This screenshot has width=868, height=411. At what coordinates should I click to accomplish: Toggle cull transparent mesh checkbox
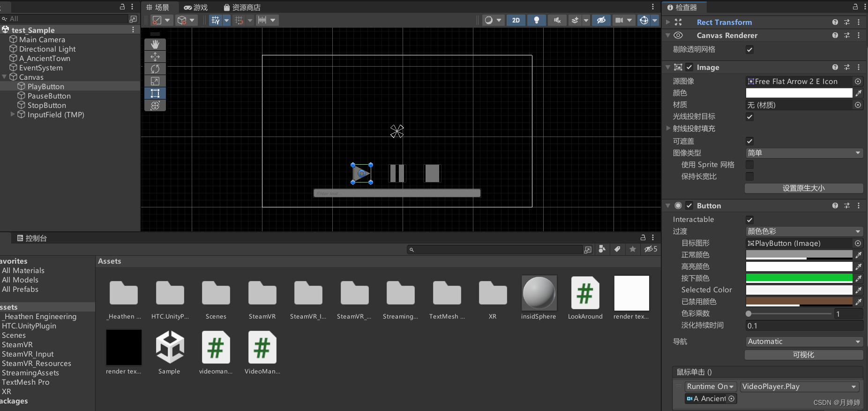click(750, 50)
